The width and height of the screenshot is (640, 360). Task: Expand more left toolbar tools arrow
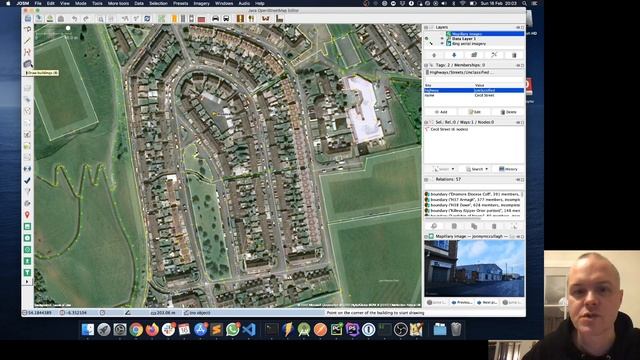click(x=27, y=282)
